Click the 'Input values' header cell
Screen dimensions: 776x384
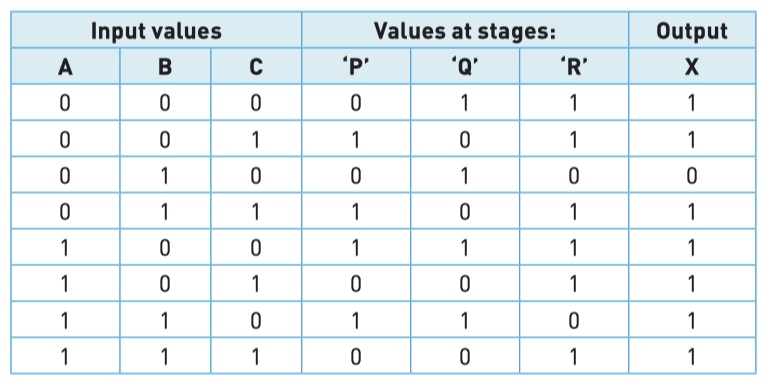click(156, 30)
